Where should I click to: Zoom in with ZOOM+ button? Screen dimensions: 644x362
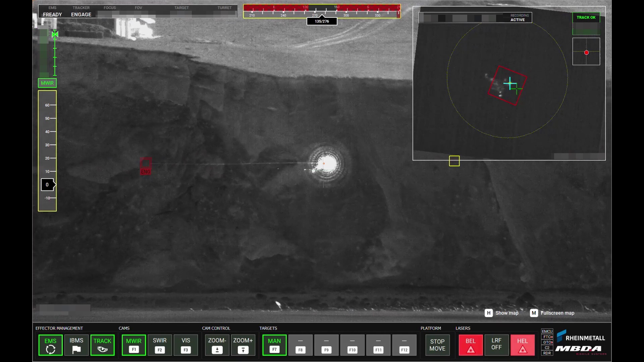[243, 345]
